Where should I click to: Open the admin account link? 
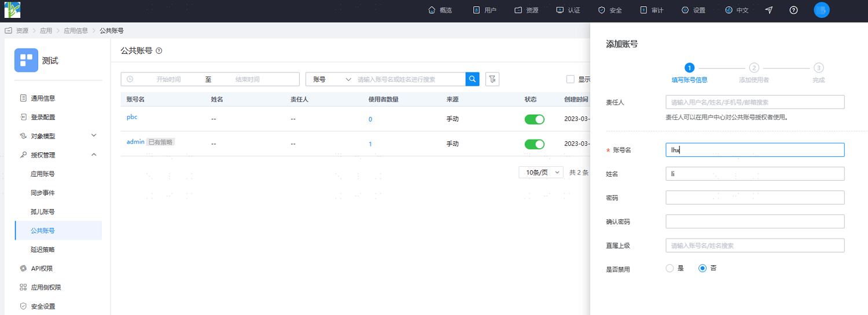coord(135,142)
